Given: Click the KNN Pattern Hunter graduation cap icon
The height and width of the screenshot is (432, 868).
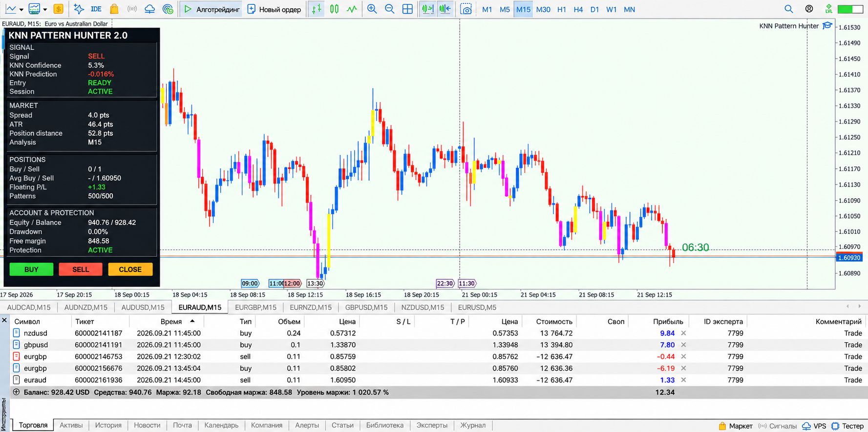Looking at the screenshot, I should (827, 25).
